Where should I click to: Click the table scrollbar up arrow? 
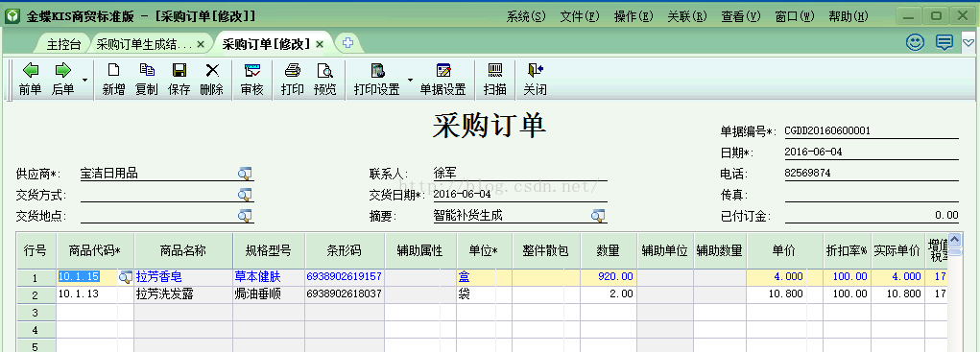955,240
